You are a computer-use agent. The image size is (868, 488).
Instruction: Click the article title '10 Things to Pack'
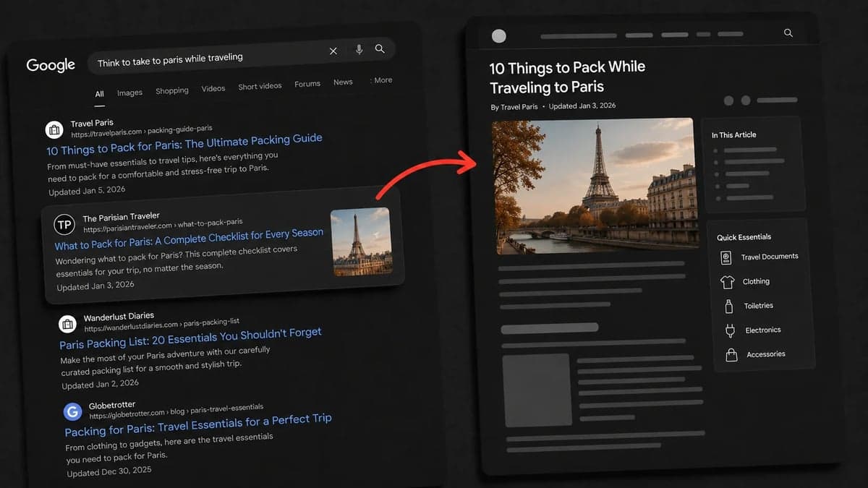pyautogui.click(x=567, y=77)
